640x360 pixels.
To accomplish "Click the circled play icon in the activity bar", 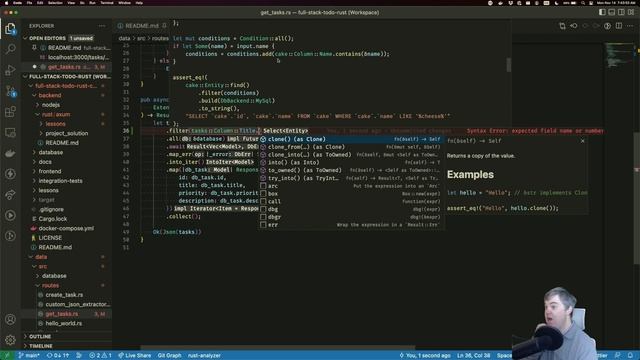I will click(x=10, y=216).
